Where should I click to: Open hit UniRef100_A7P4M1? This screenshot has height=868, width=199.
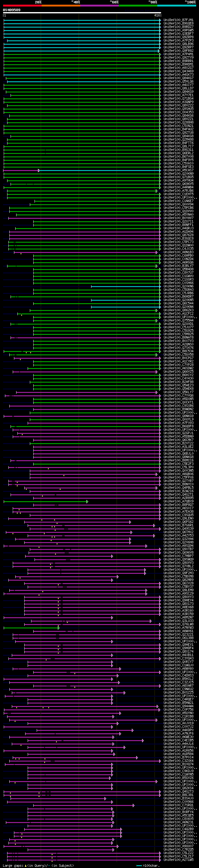179,54
